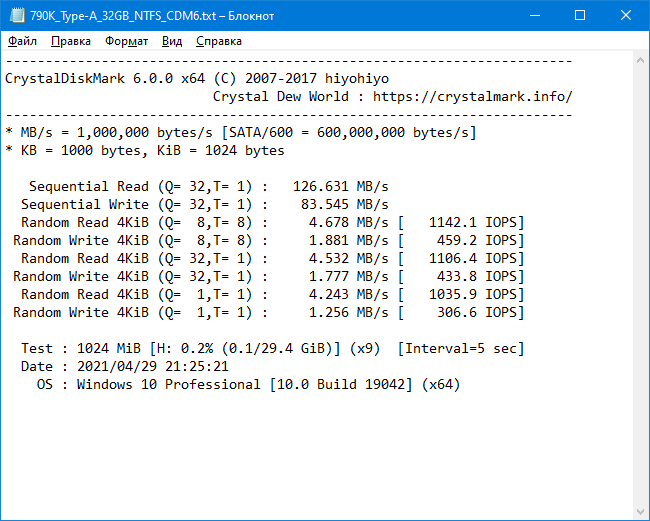
Task: Click the Crystal Dew World text
Action: point(281,97)
